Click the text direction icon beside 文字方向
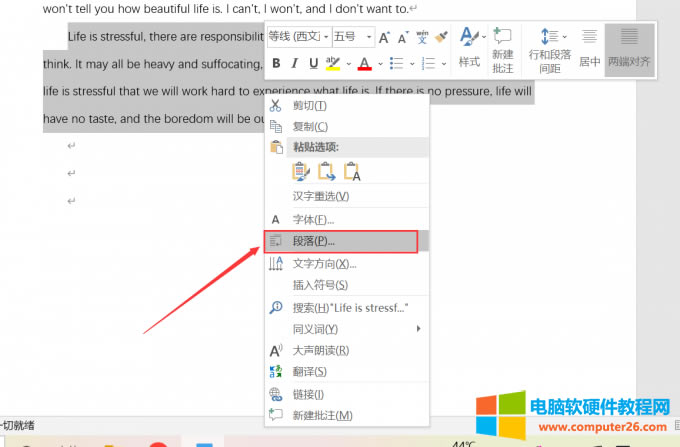Image resolution: width=680 pixels, height=447 pixels. point(276,264)
